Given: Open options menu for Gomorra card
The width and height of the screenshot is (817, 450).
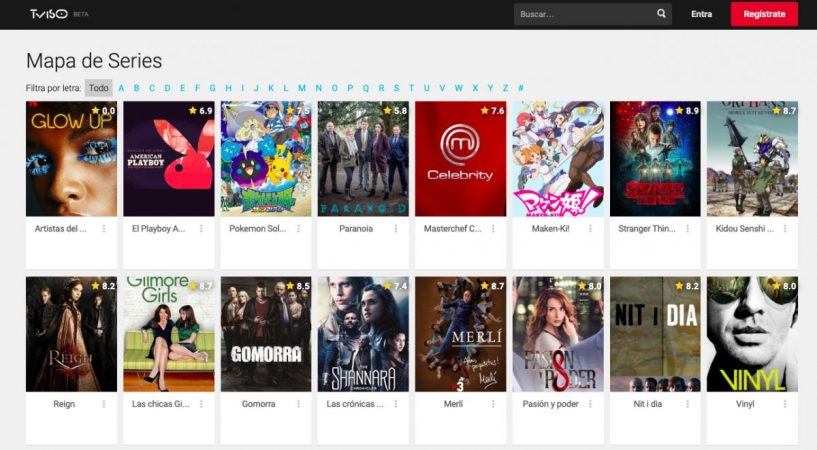Looking at the screenshot, I should coord(299,404).
